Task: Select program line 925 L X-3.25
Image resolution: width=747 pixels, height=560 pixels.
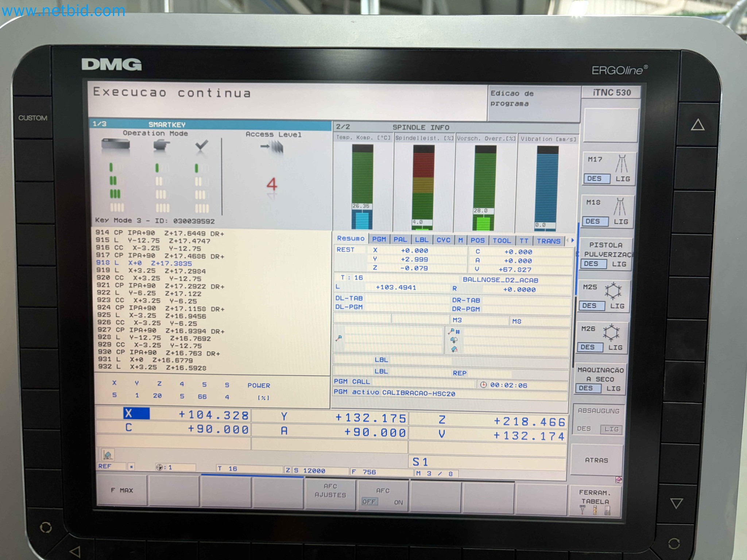Action: coord(152,315)
